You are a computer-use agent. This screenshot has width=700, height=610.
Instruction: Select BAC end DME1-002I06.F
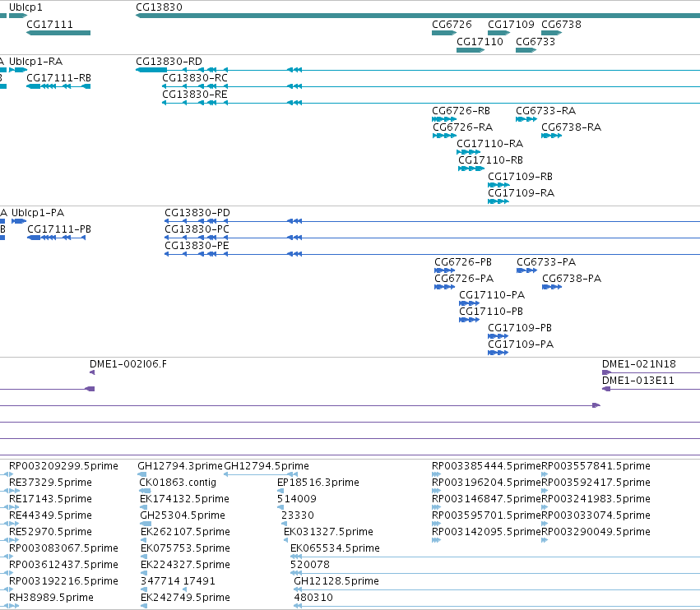[128, 363]
